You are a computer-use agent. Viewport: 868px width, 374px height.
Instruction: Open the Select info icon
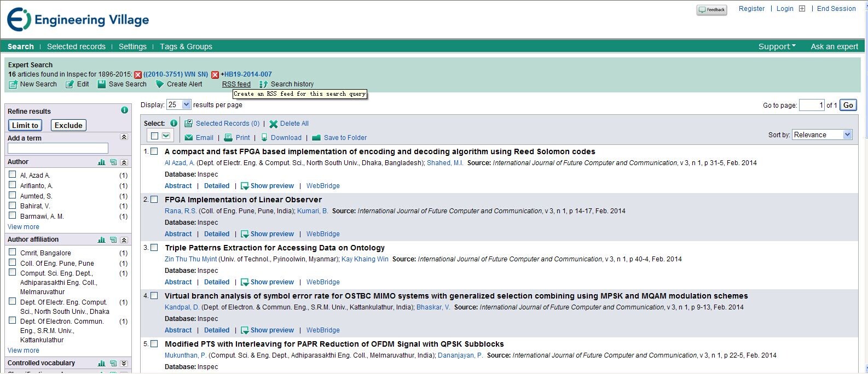click(173, 123)
